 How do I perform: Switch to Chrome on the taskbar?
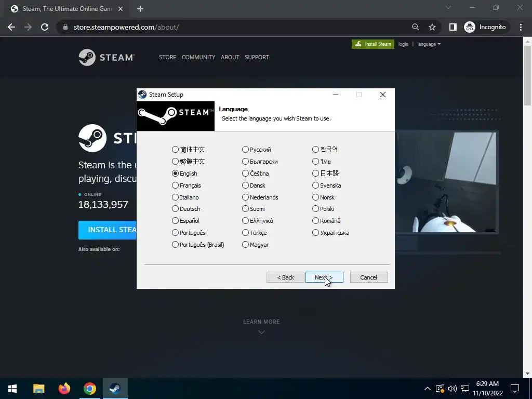coord(89,389)
